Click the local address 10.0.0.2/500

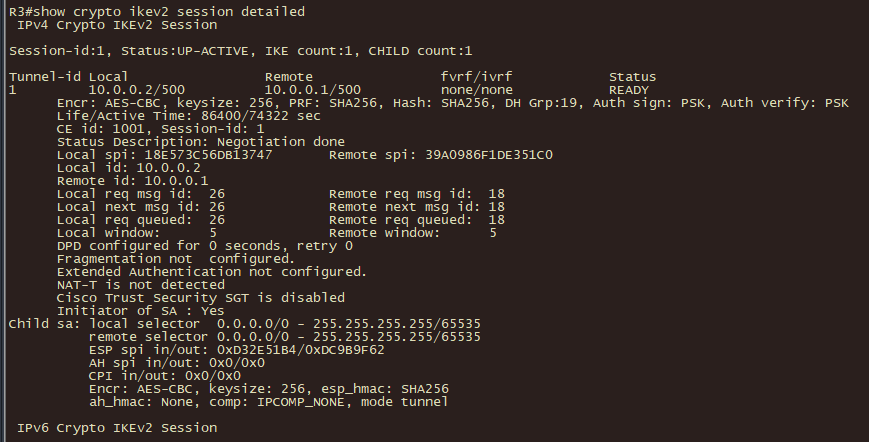click(x=137, y=90)
